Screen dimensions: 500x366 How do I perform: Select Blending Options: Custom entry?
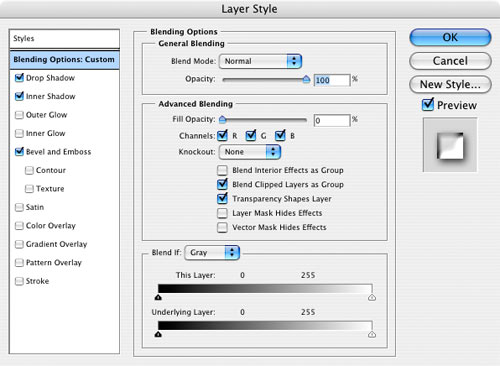64,60
